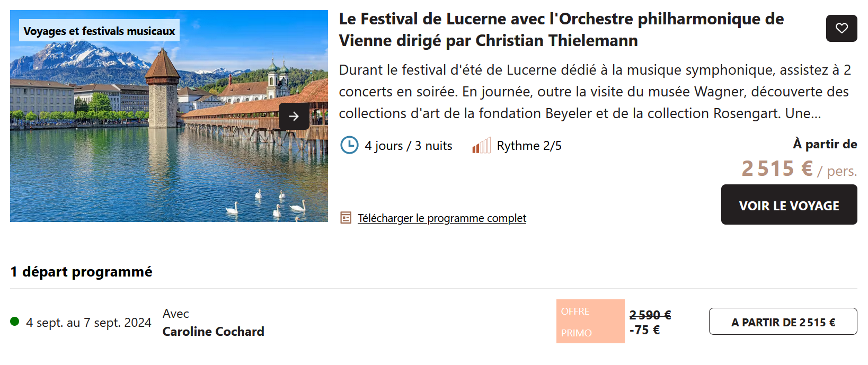Click the clock duration icon
868x365 pixels.
[x=349, y=145]
